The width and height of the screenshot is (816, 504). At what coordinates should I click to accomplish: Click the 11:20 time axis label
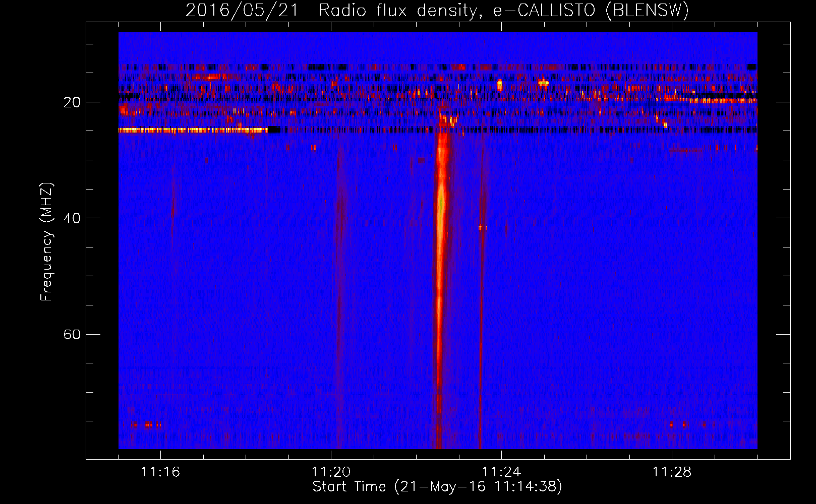pos(331,472)
